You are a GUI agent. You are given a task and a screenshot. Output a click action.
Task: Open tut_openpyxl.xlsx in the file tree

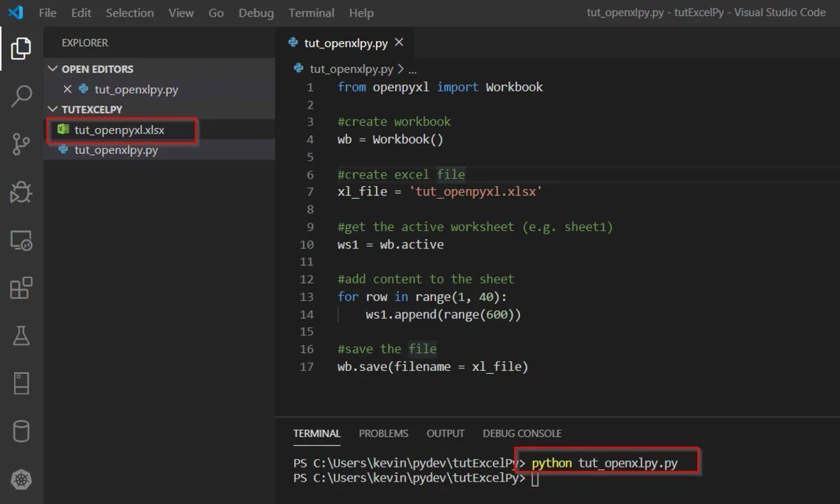tap(120, 129)
